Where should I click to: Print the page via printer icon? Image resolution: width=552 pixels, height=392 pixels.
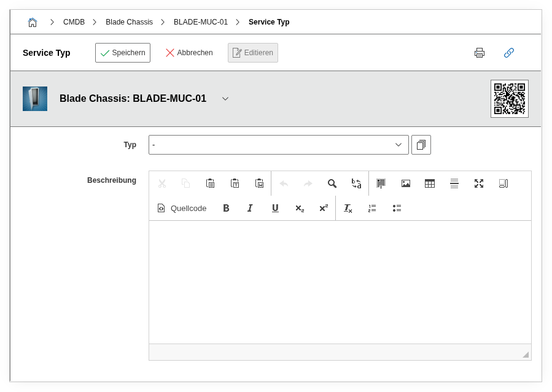(x=480, y=53)
